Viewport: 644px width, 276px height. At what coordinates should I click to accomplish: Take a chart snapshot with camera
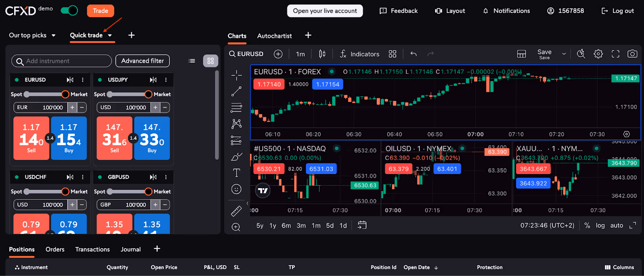click(632, 54)
